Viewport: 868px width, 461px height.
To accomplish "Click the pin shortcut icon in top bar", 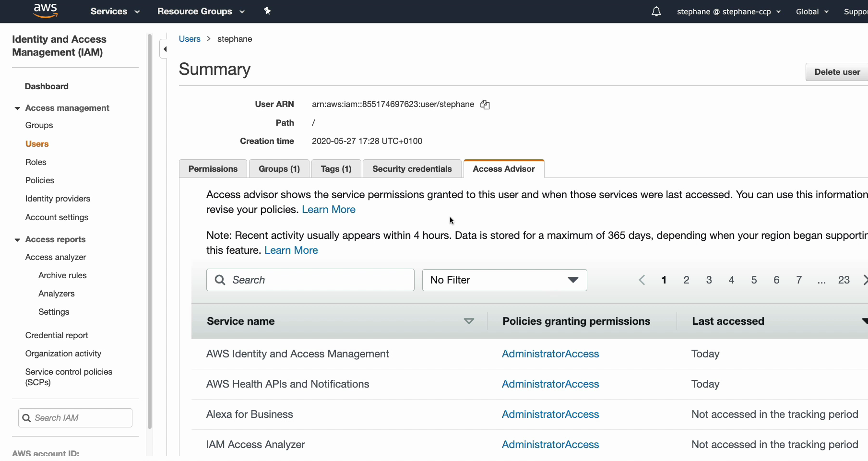I will pyautogui.click(x=267, y=11).
